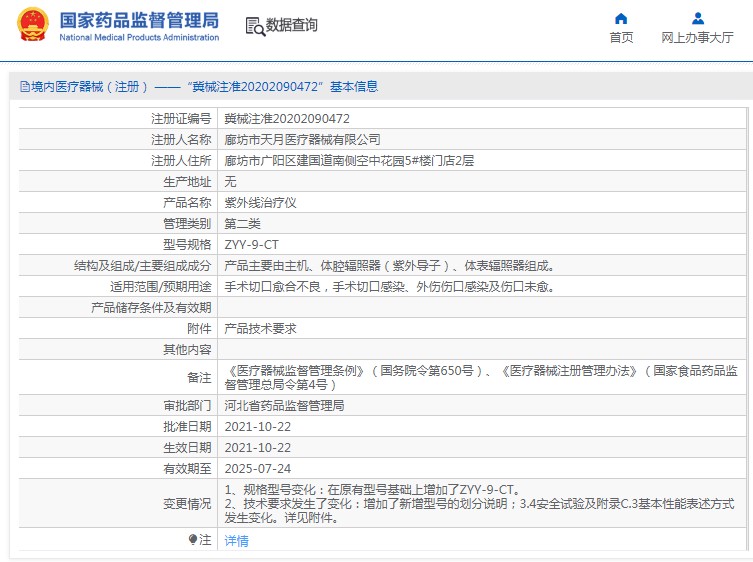Click the 备注 label
753x562 pixels.
(x=199, y=378)
